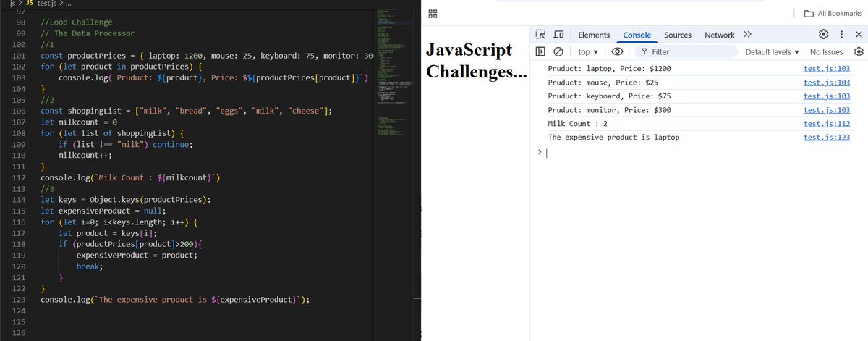Click the 'let milkcount = 0' line
The width and height of the screenshot is (868, 341).
(x=79, y=122)
